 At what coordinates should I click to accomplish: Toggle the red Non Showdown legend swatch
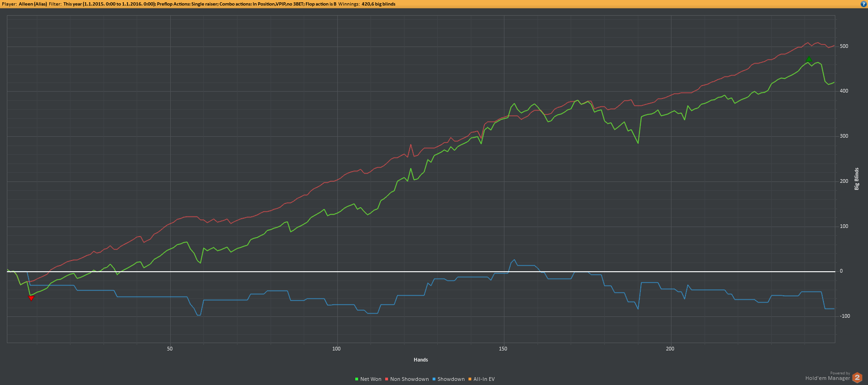tap(387, 379)
